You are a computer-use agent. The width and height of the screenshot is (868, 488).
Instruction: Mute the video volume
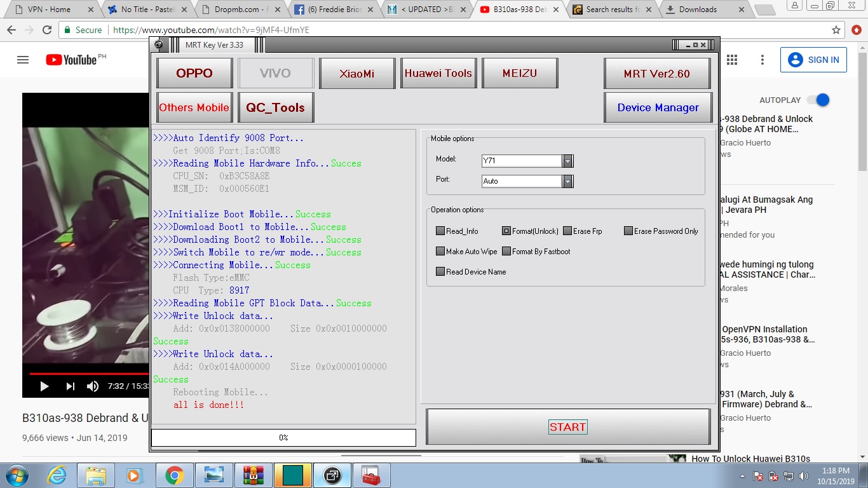(93, 386)
